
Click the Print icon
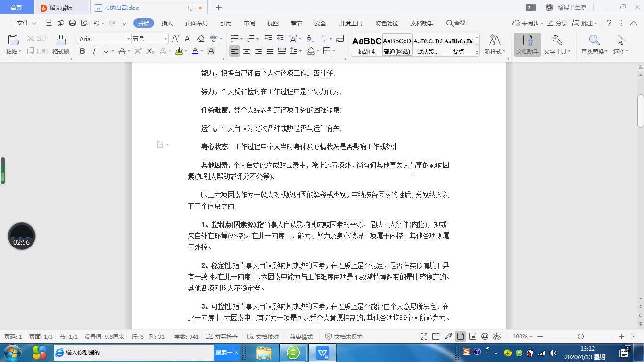(73, 23)
